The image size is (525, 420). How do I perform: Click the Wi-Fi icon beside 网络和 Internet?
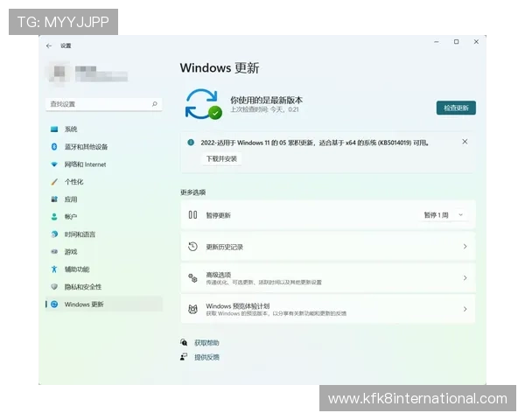tap(54, 164)
